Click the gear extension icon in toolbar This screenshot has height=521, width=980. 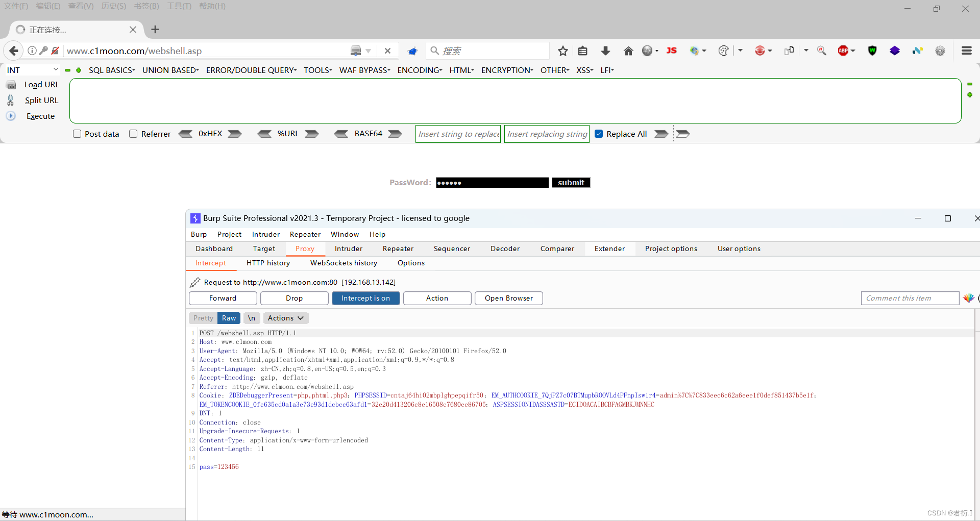[940, 51]
